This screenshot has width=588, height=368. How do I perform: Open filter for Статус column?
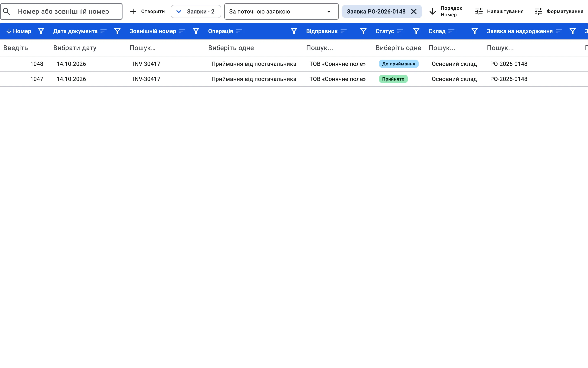click(416, 31)
